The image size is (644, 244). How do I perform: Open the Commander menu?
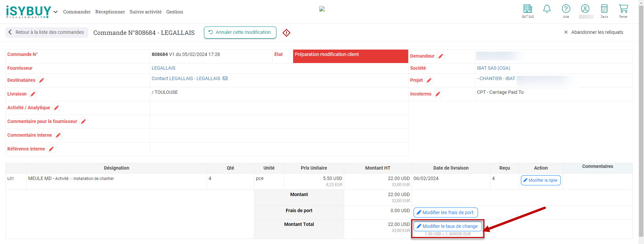coord(77,12)
